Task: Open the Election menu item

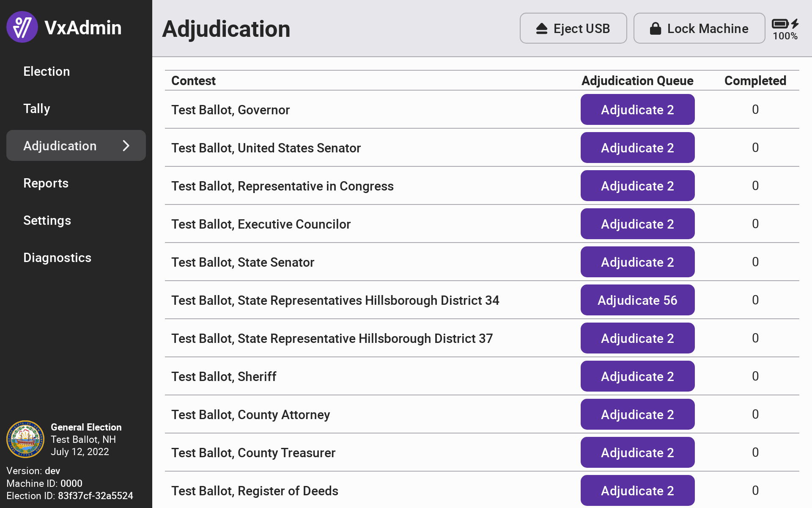Action: pyautogui.click(x=47, y=71)
